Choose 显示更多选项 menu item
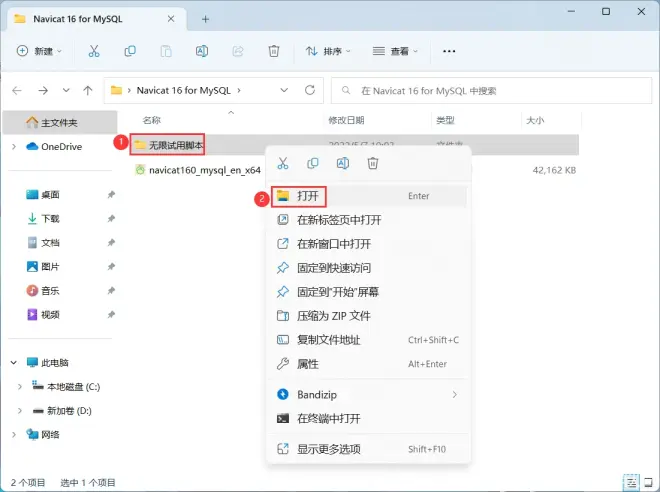660x492 pixels. pos(368,449)
